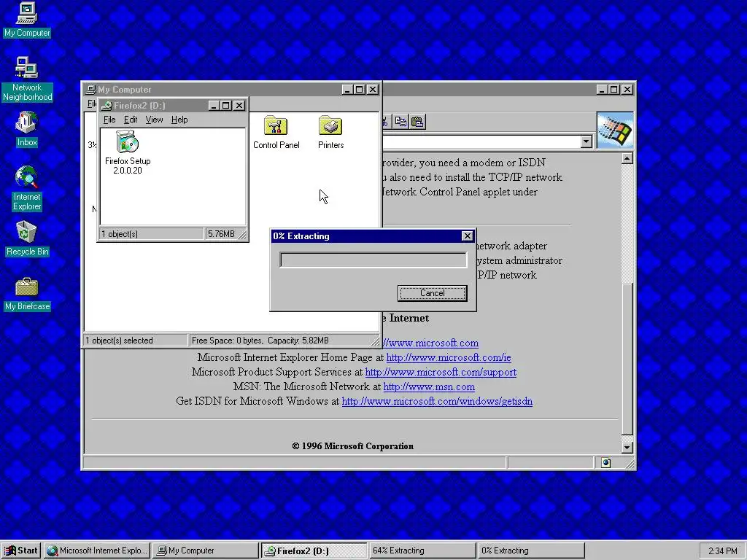Maximize the Internet Explorer window

(614, 90)
